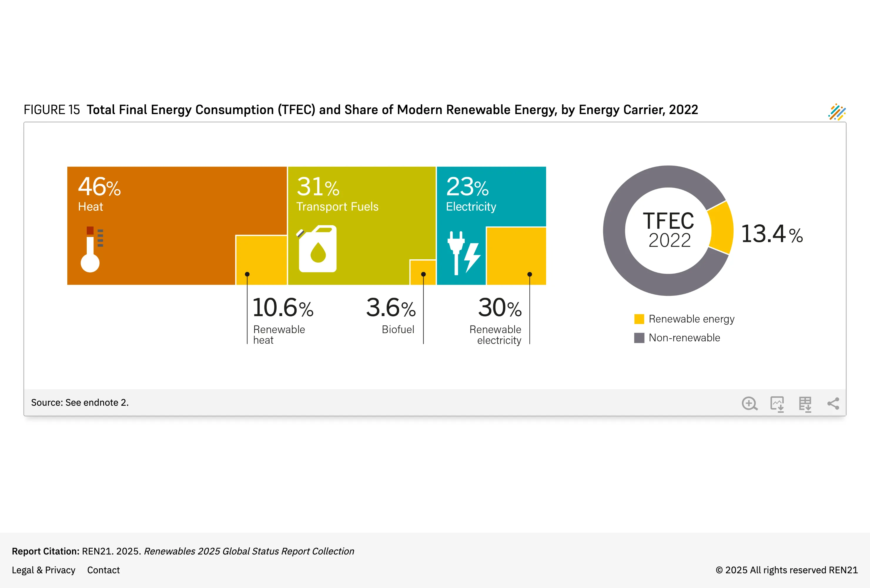Click 'Source: See endnote 2.' text

[80, 402]
